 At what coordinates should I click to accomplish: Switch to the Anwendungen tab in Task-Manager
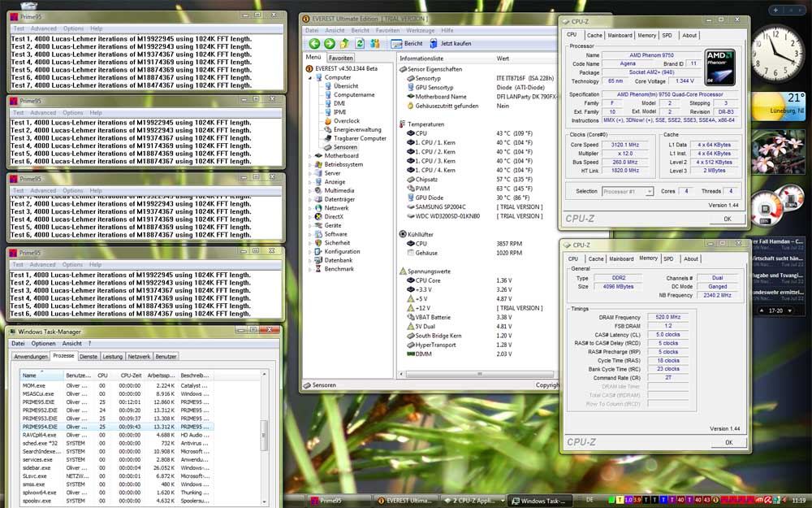click(31, 357)
